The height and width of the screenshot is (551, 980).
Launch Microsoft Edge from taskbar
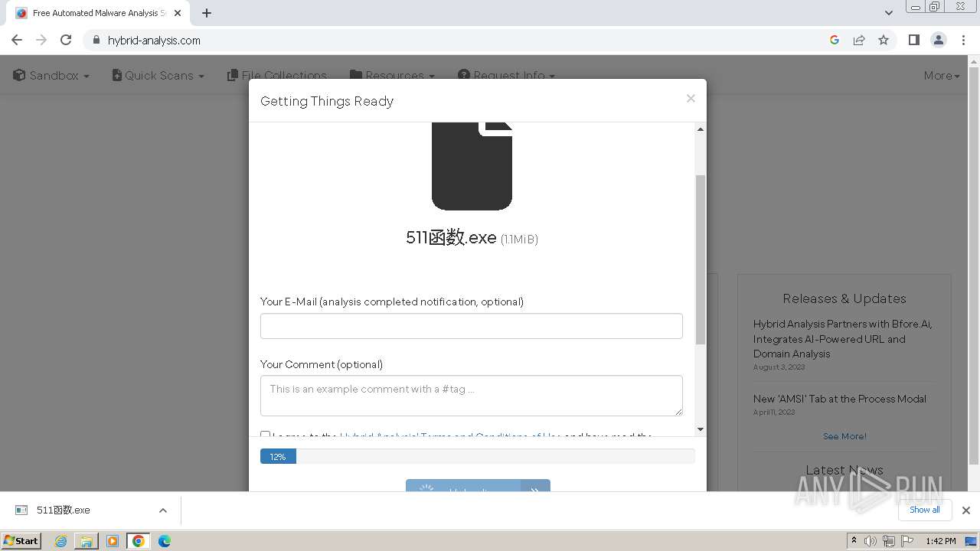coord(165,541)
